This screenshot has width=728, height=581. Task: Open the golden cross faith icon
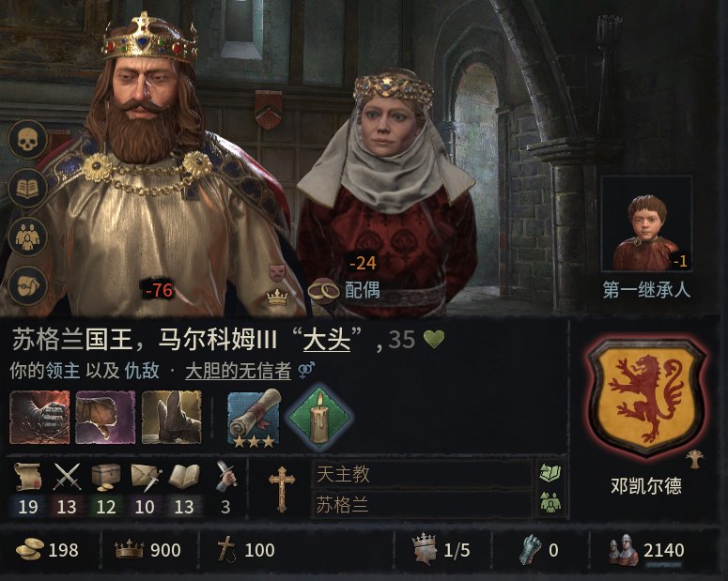pos(282,489)
